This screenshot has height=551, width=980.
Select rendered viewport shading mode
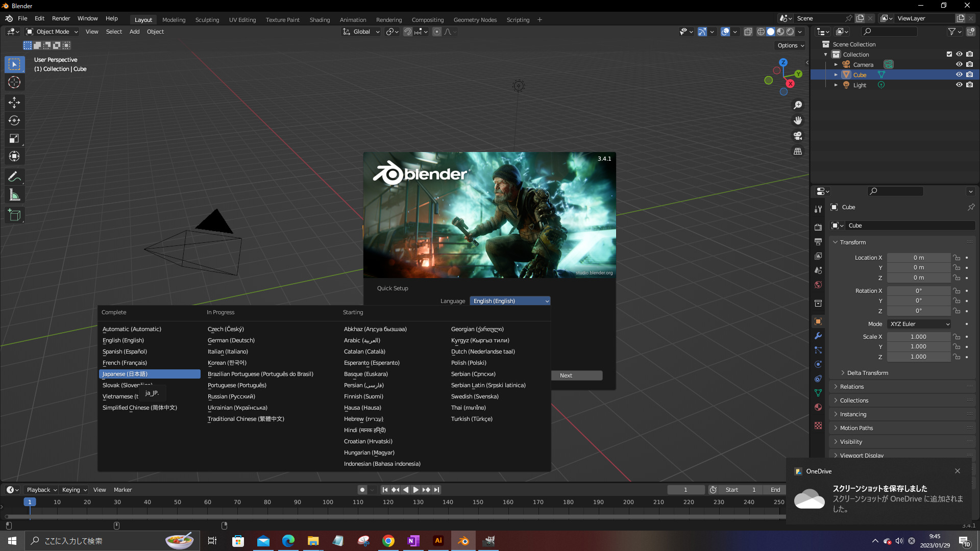(x=790, y=32)
